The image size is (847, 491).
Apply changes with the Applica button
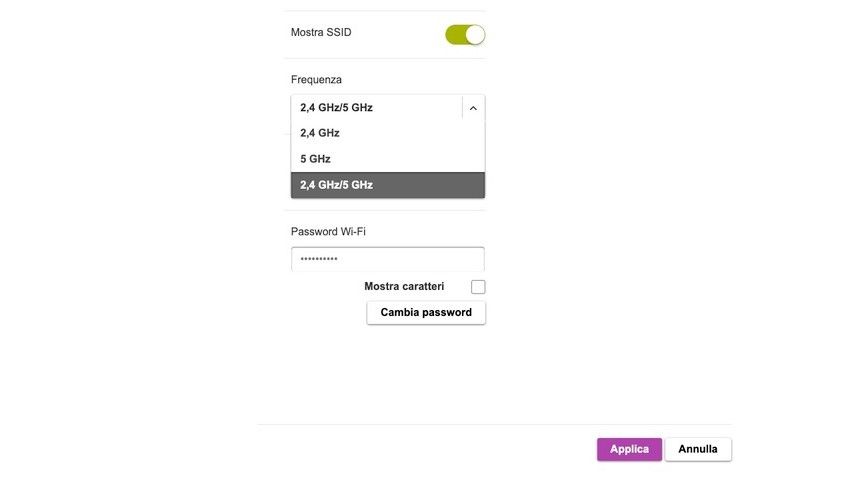[x=629, y=450]
